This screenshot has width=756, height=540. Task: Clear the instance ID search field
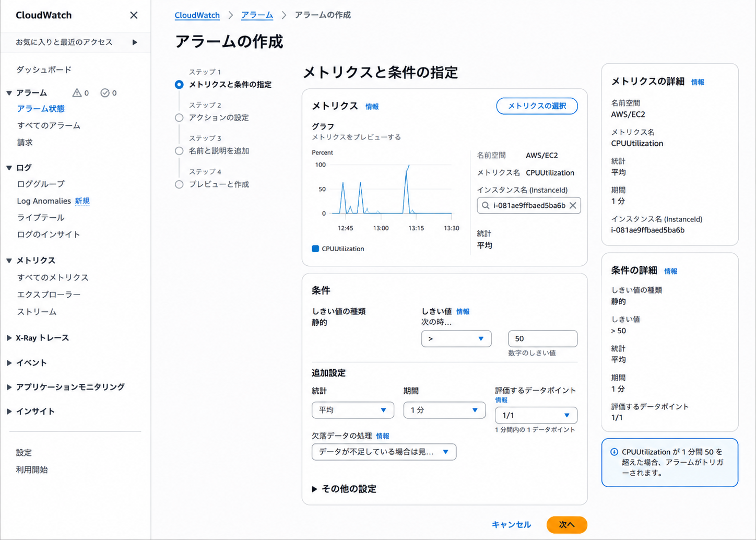tap(573, 205)
